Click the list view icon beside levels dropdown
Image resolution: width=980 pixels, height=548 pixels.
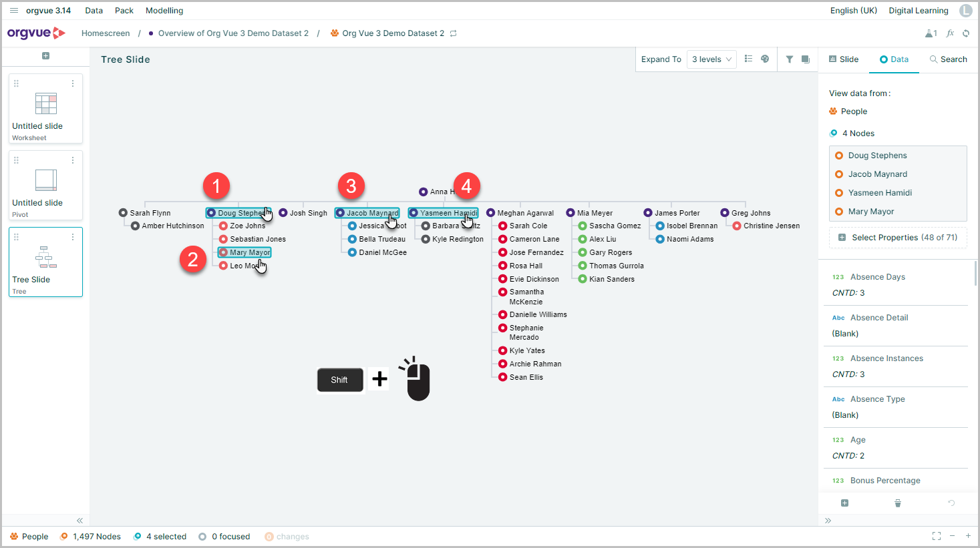(748, 59)
